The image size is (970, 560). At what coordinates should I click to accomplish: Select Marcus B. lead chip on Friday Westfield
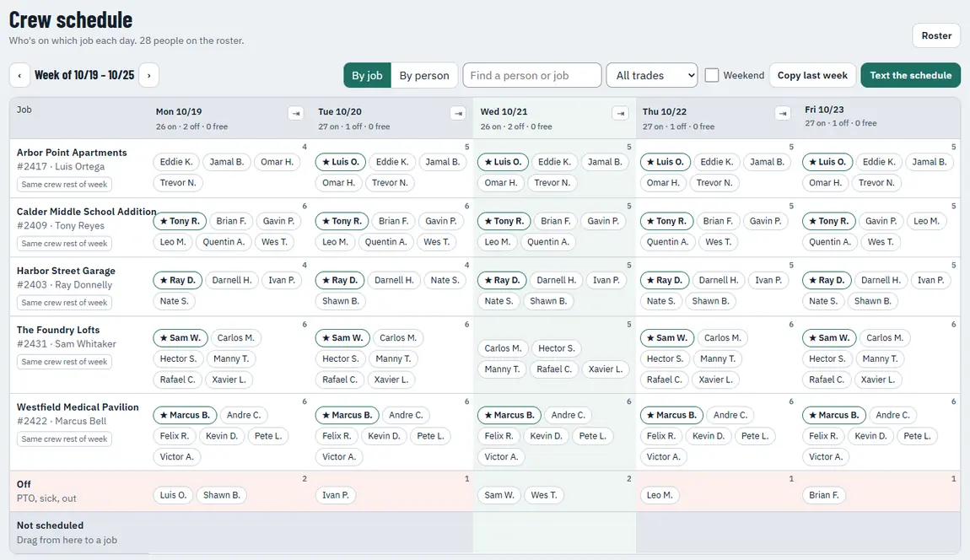tap(833, 415)
